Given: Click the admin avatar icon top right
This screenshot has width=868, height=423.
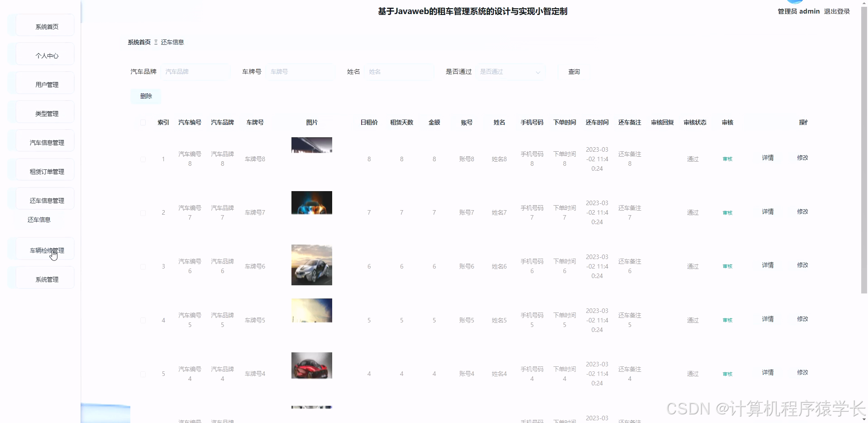Looking at the screenshot, I should point(795,3).
